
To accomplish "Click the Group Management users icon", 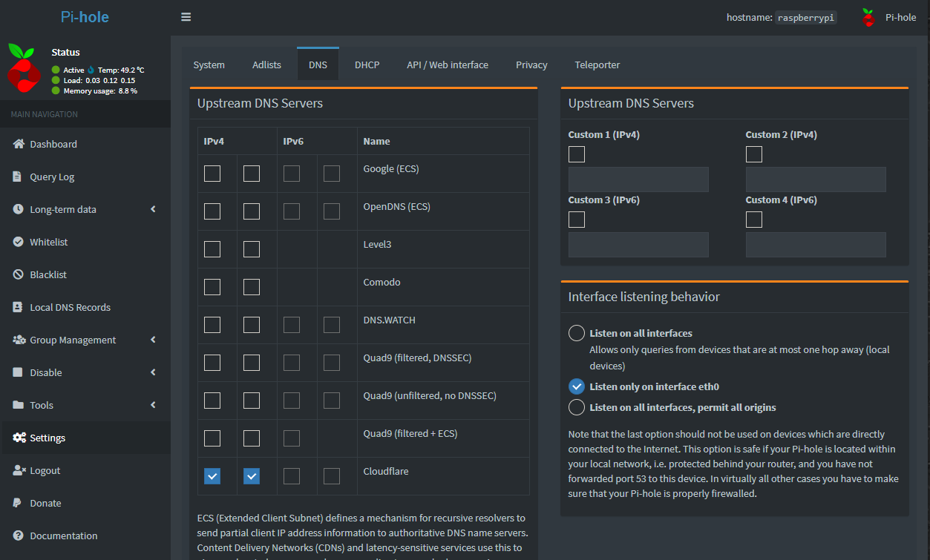I will (x=19, y=340).
